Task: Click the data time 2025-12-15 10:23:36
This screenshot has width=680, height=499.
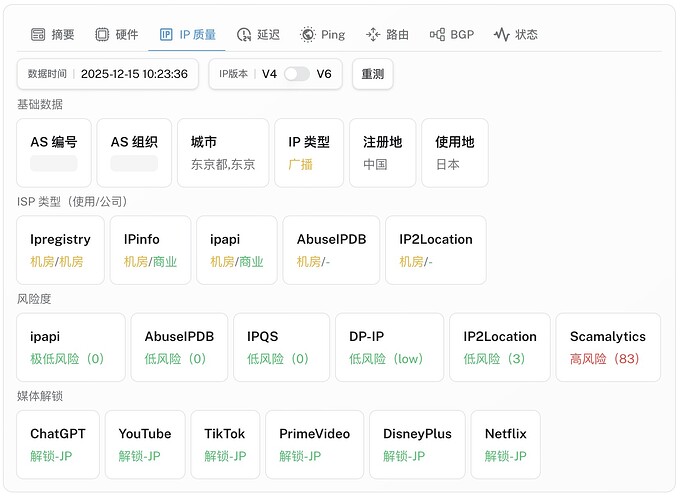Action: pyautogui.click(x=134, y=74)
